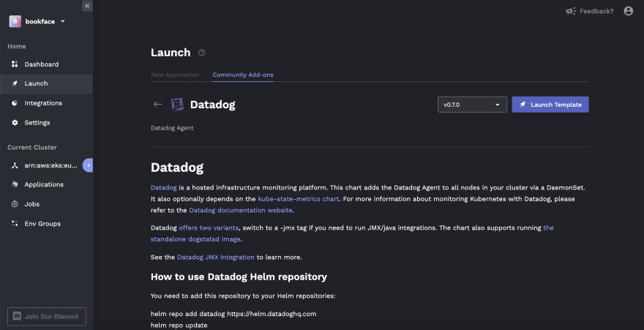Click the Settings gear icon

coord(15,123)
